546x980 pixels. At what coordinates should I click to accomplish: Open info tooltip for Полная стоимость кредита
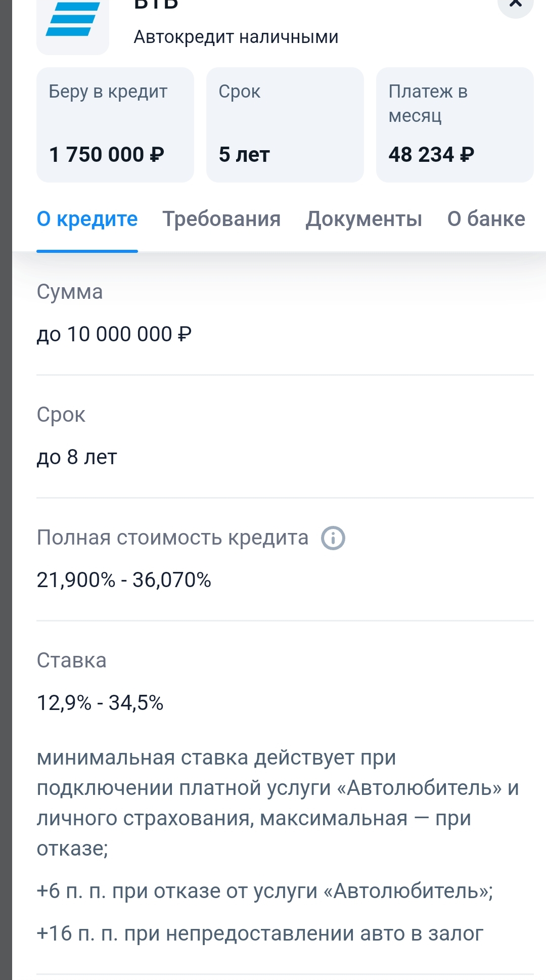click(333, 538)
